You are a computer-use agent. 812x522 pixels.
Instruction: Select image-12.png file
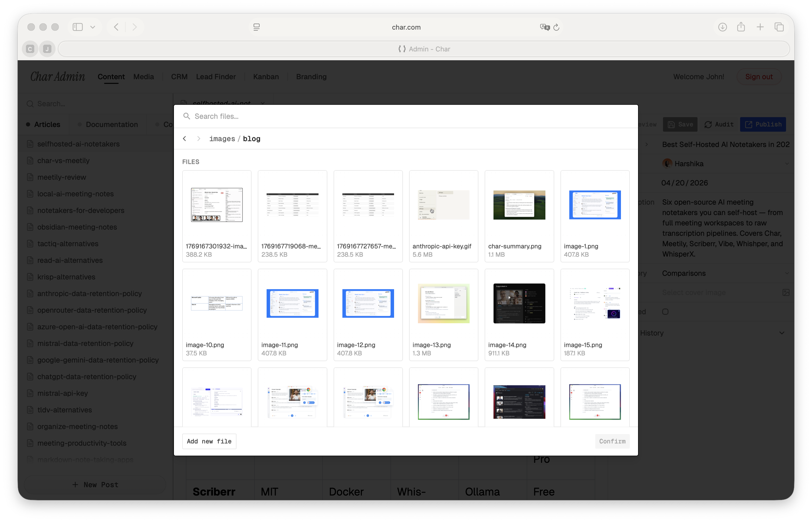[x=368, y=315]
